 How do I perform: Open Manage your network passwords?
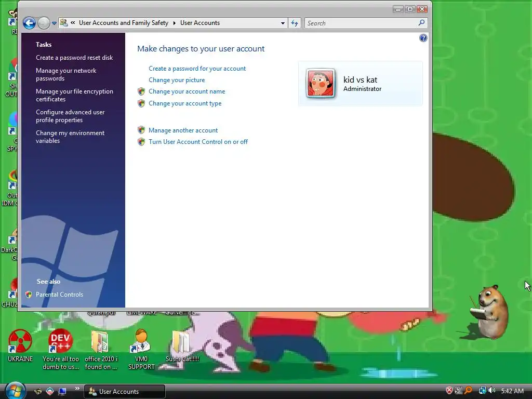click(x=66, y=74)
